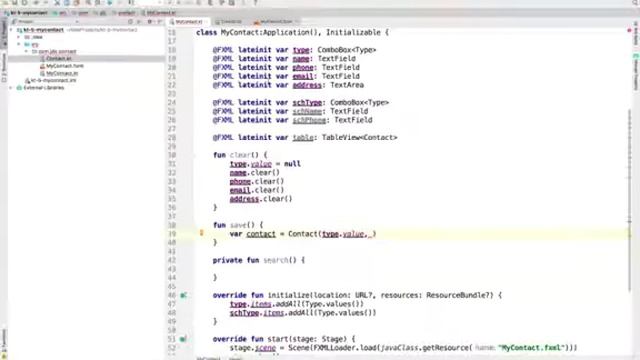This screenshot has width=640, height=360.
Task: Open the Contact.kt editor tab
Action: 231,22
